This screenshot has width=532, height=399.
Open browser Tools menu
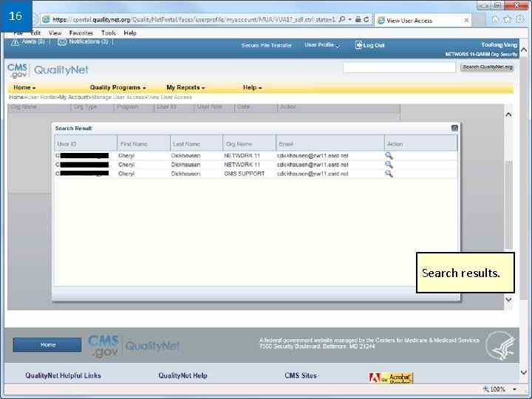[108, 33]
